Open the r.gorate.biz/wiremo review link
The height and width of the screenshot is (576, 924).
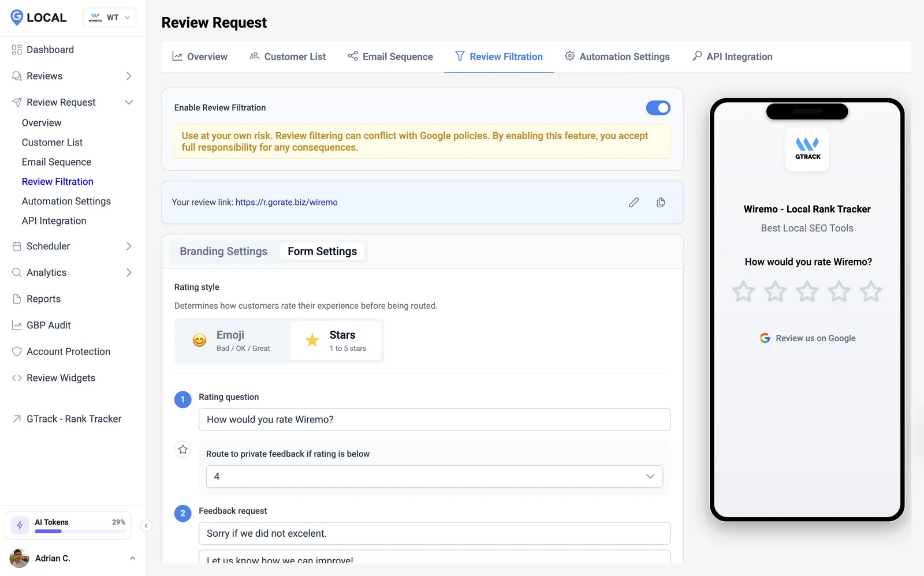pos(286,203)
